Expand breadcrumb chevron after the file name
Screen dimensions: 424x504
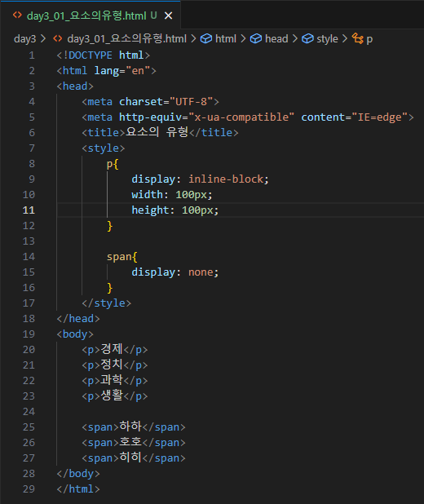point(193,39)
